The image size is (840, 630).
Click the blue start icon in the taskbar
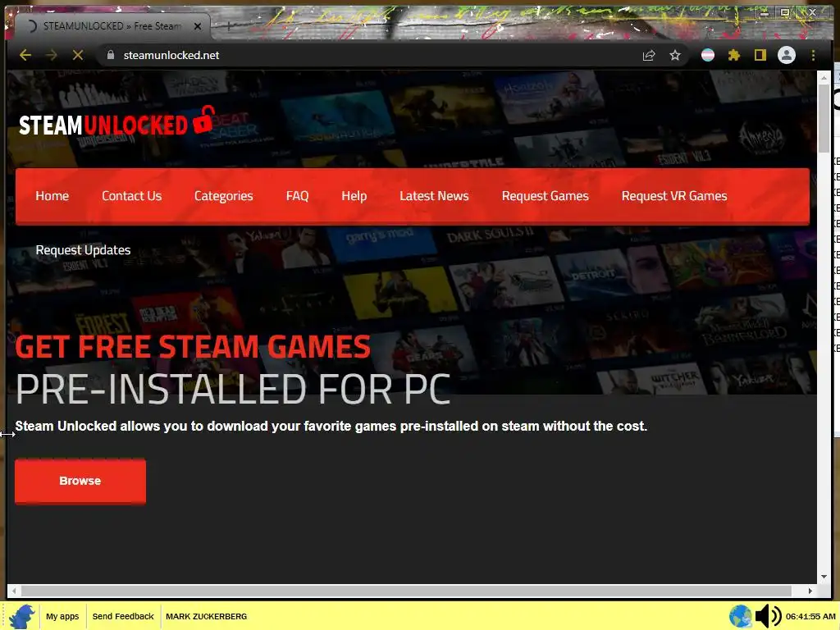pyautogui.click(x=21, y=616)
